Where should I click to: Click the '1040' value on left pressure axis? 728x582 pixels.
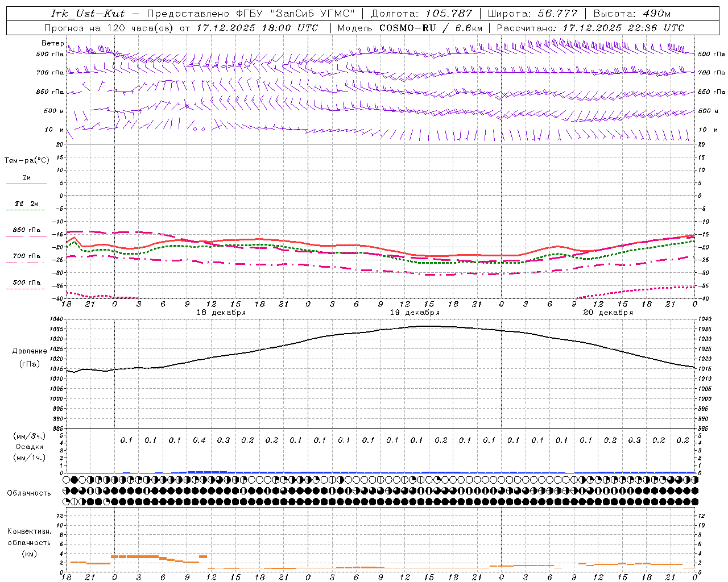coord(57,319)
